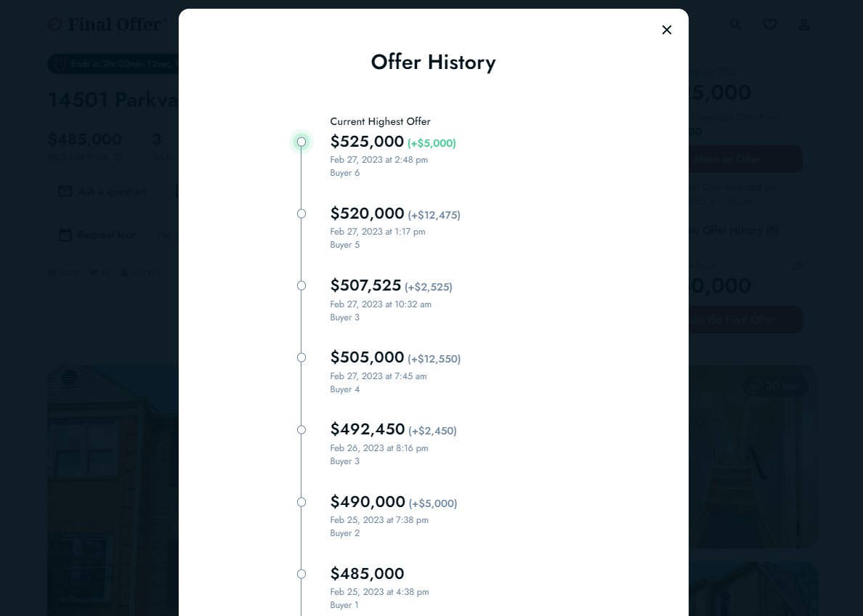Select the $492,450 offer timeline marker
Viewport: 863px width, 616px height.
tap(301, 430)
